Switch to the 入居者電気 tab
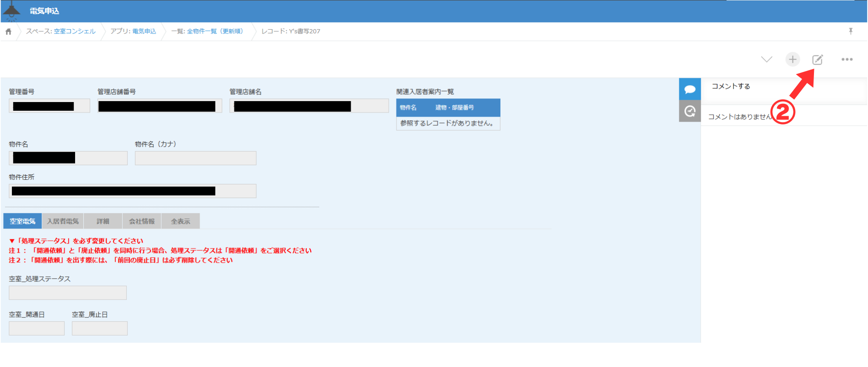The width and height of the screenshot is (868, 367). (63, 221)
